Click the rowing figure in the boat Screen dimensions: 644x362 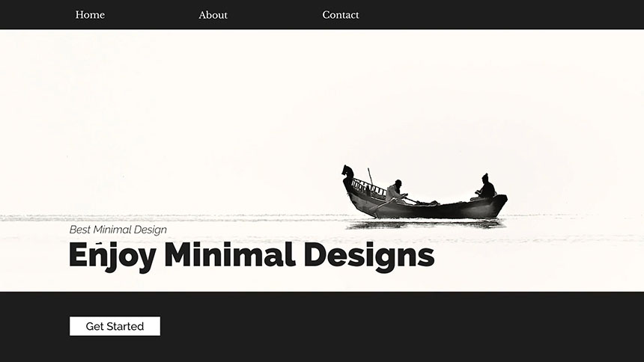click(x=396, y=191)
